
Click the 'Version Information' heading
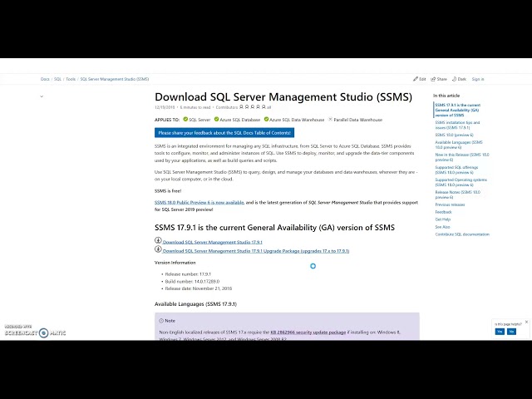pyautogui.click(x=175, y=263)
